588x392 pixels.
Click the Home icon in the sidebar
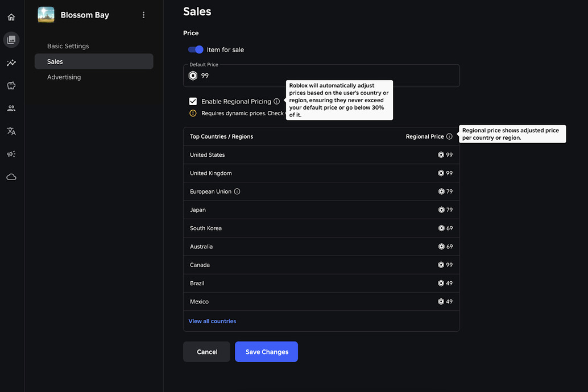click(x=11, y=17)
